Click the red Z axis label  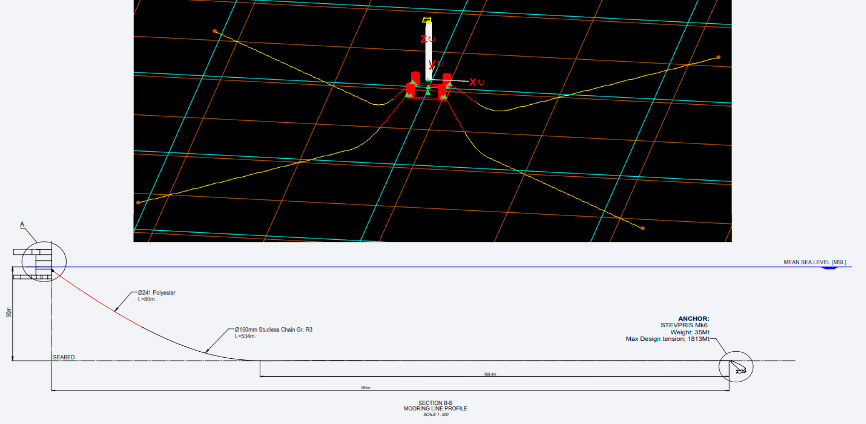426,39
